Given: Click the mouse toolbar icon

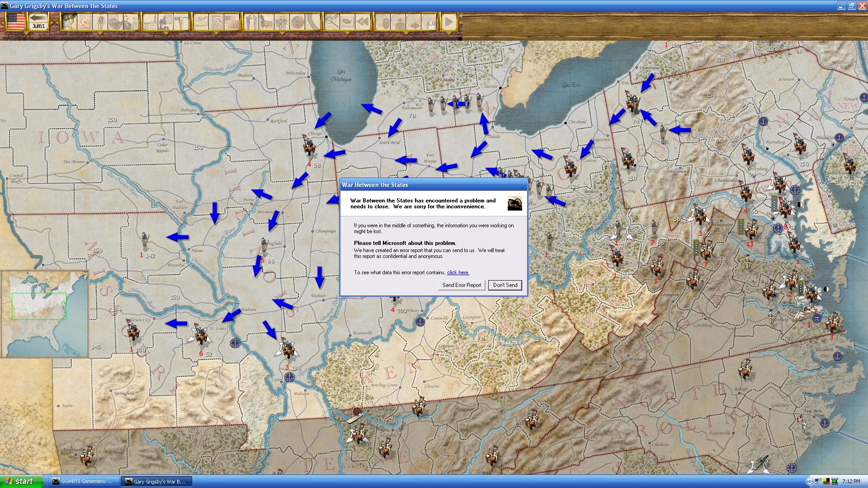Looking at the screenshot, I should (382, 21).
